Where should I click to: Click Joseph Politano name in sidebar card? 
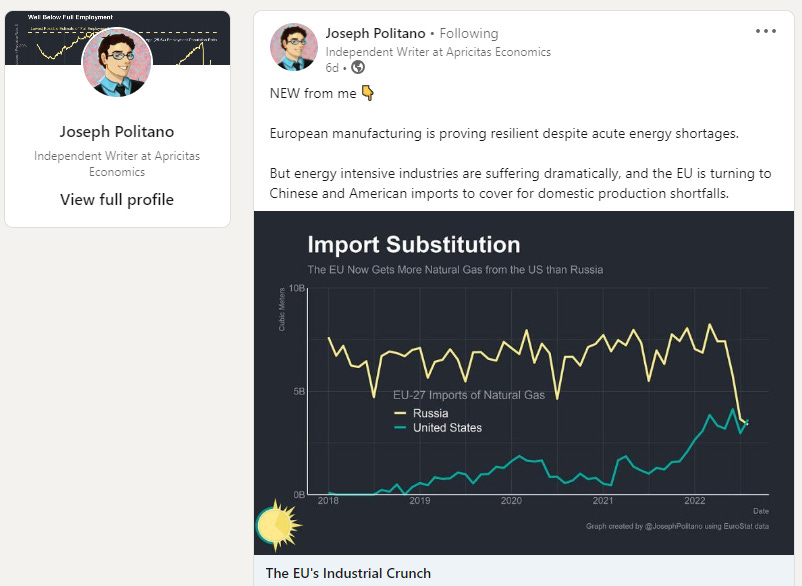click(117, 132)
